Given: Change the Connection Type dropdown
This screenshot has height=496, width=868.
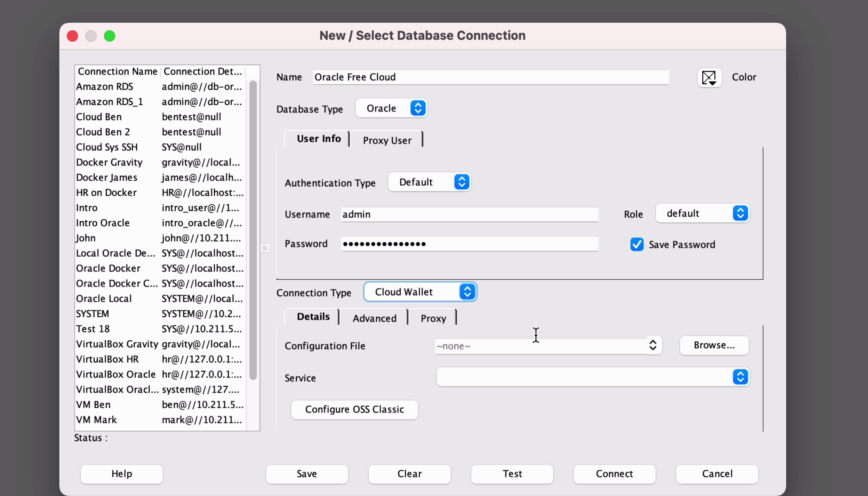Looking at the screenshot, I should [420, 292].
